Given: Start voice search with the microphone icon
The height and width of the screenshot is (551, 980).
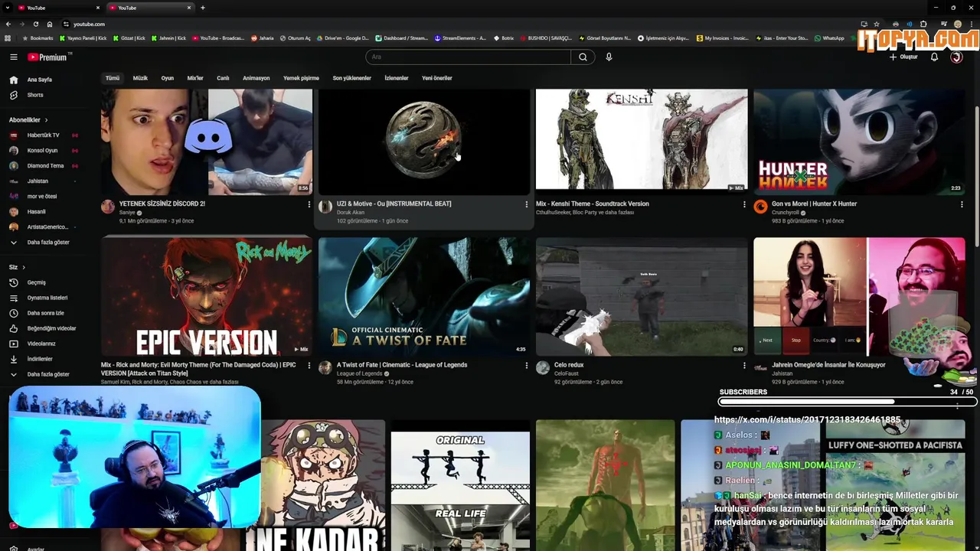Looking at the screenshot, I should point(609,57).
